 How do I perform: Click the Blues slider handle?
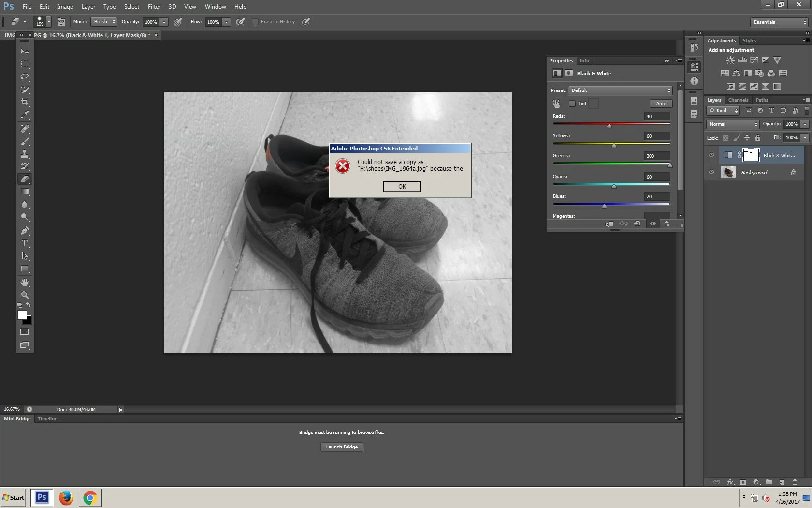[604, 206]
